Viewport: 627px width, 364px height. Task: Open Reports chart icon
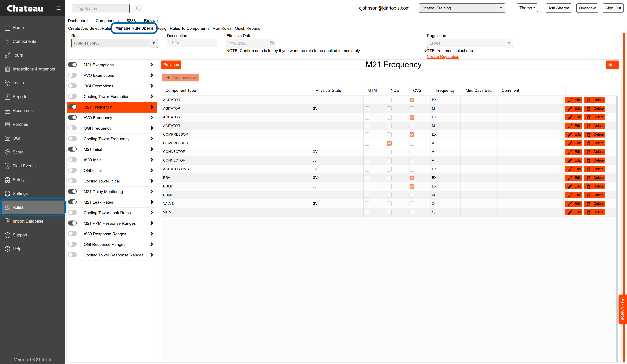[7, 97]
